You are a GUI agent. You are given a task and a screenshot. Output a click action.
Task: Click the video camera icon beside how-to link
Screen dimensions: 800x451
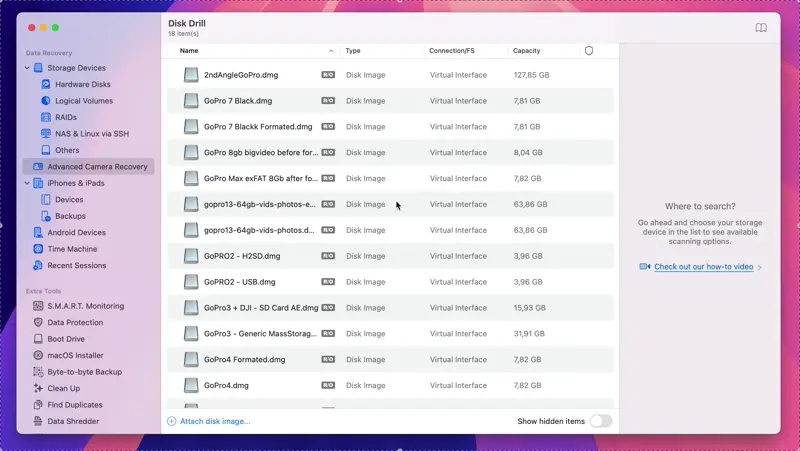644,266
